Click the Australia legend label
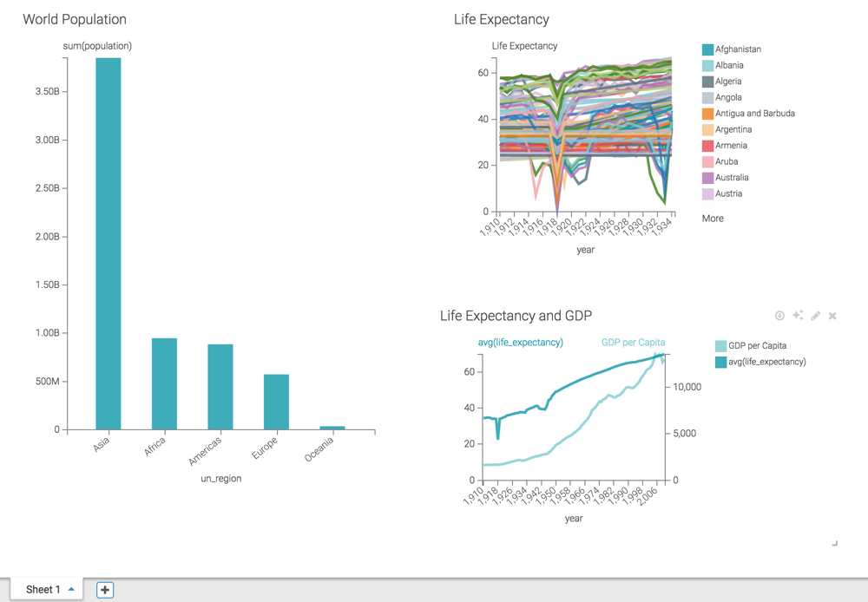Screen dimensions: 868x602 point(732,178)
